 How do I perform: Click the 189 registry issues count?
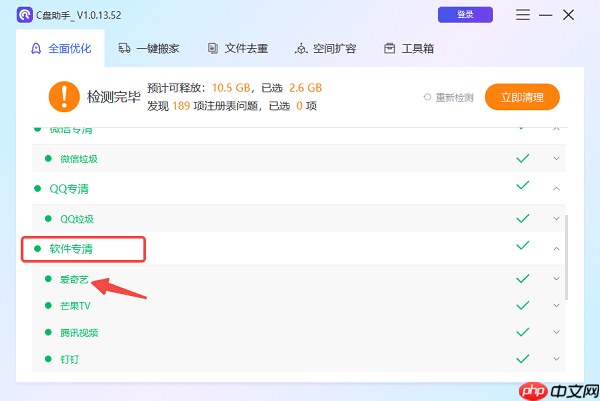tap(181, 106)
